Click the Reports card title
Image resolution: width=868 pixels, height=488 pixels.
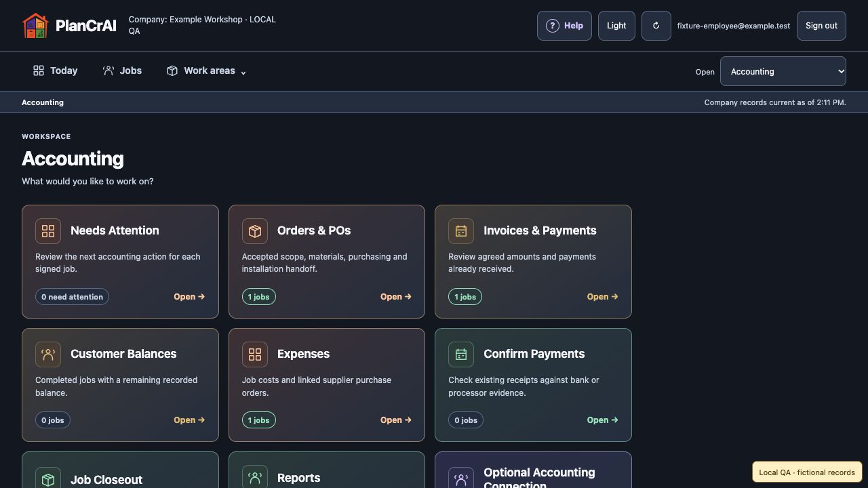(298, 478)
